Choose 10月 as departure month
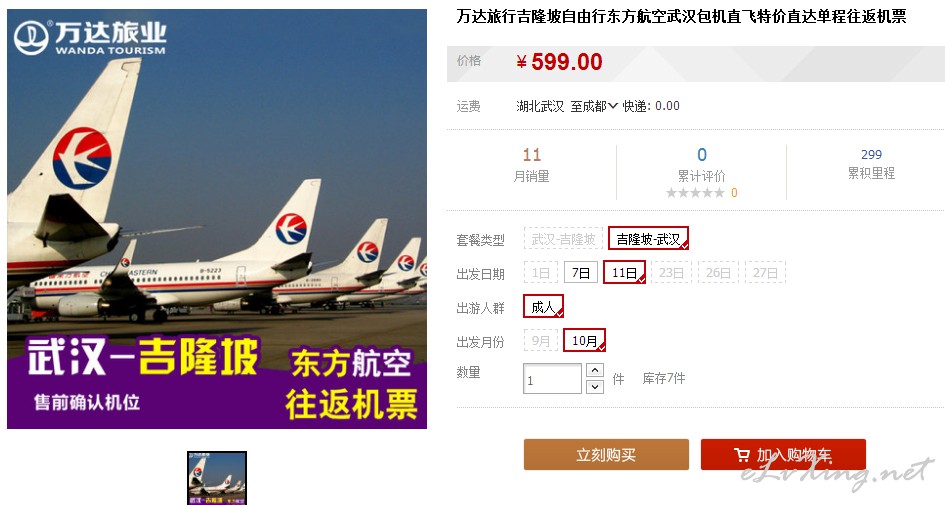This screenshot has height=505, width=945. [584, 341]
